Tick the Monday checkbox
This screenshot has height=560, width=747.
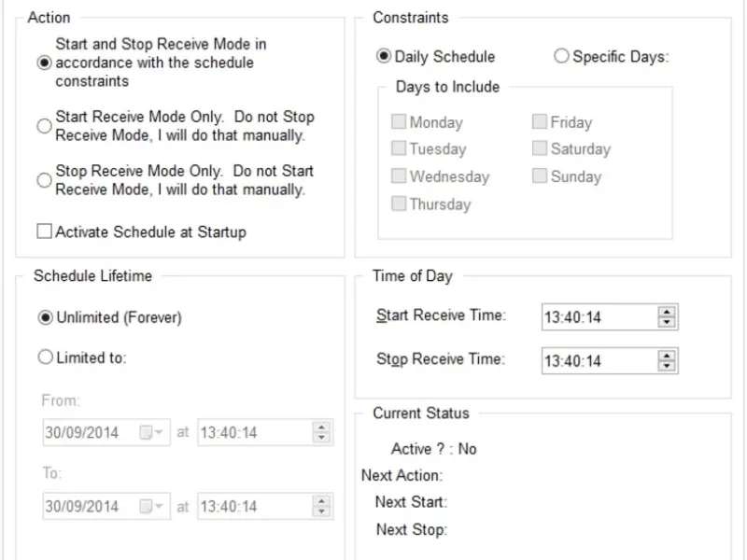(399, 122)
